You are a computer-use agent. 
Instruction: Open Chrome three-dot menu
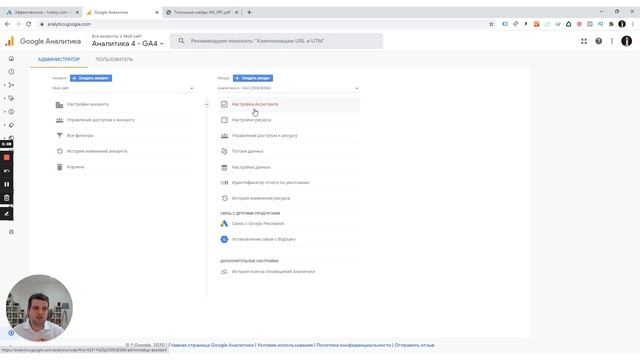(x=633, y=24)
